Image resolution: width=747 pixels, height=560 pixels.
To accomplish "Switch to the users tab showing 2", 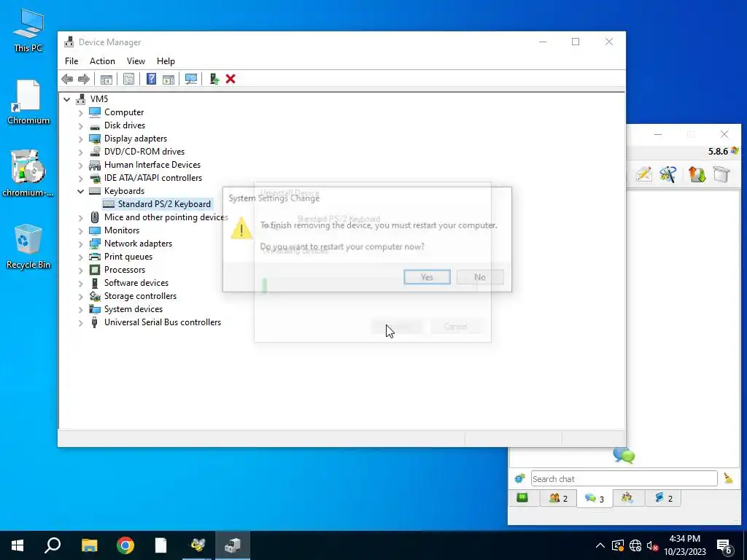I will [x=558, y=498].
